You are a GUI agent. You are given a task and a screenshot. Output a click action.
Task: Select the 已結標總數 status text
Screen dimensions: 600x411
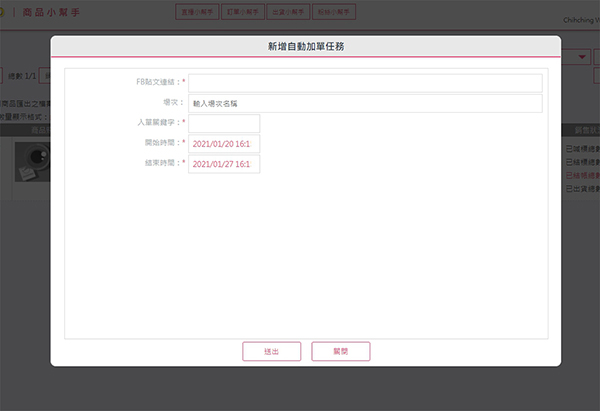point(581,161)
